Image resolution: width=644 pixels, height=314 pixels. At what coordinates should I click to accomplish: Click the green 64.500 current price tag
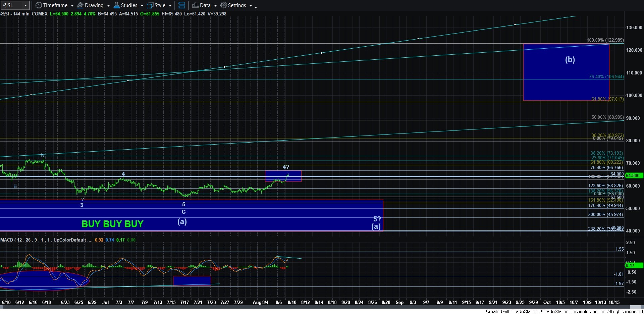click(x=634, y=175)
